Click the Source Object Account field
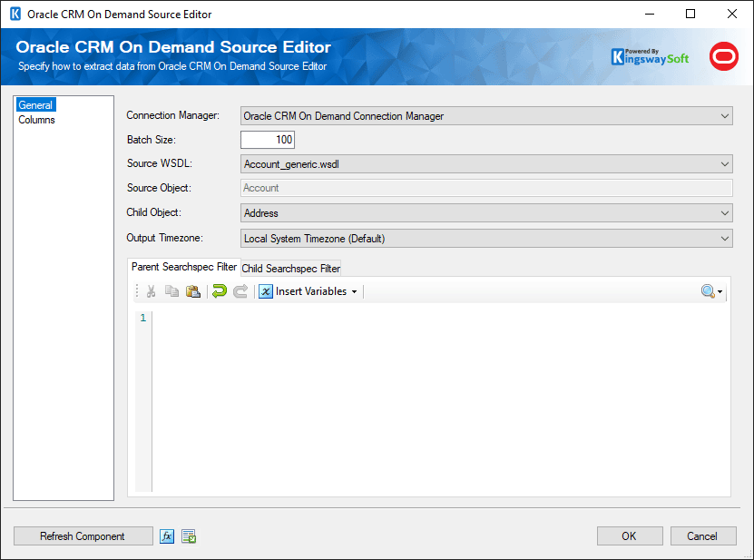754x560 pixels. (486, 188)
